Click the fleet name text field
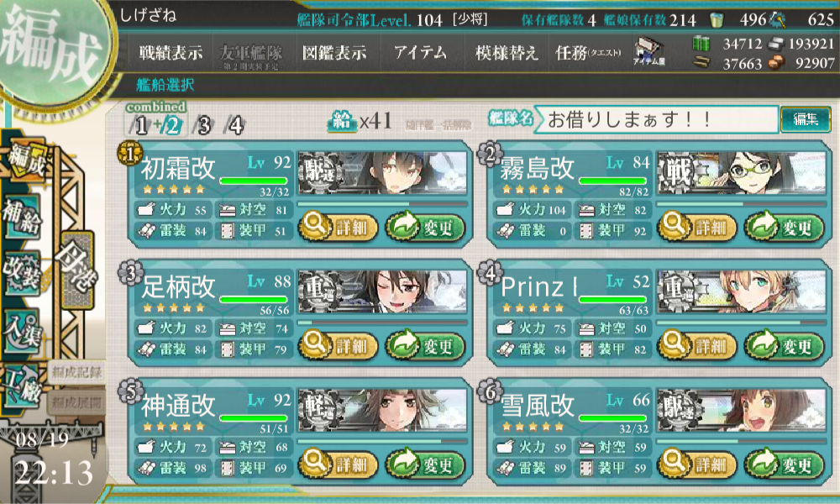 (656, 119)
